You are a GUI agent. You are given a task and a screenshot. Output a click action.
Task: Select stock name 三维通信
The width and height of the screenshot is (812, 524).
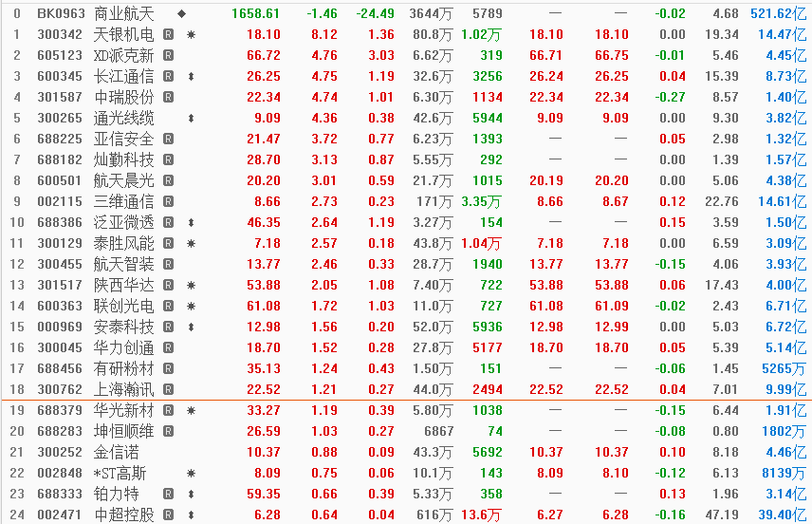click(123, 201)
